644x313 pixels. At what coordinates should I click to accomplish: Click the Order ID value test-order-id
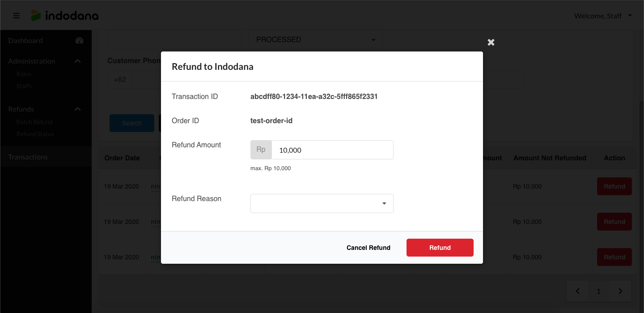point(271,120)
